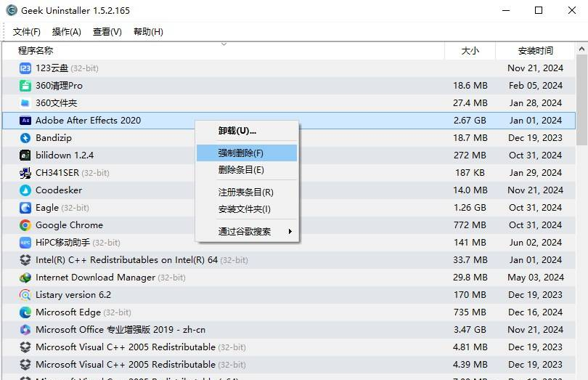
Task: Click the Coodesker icon
Action: (25, 190)
